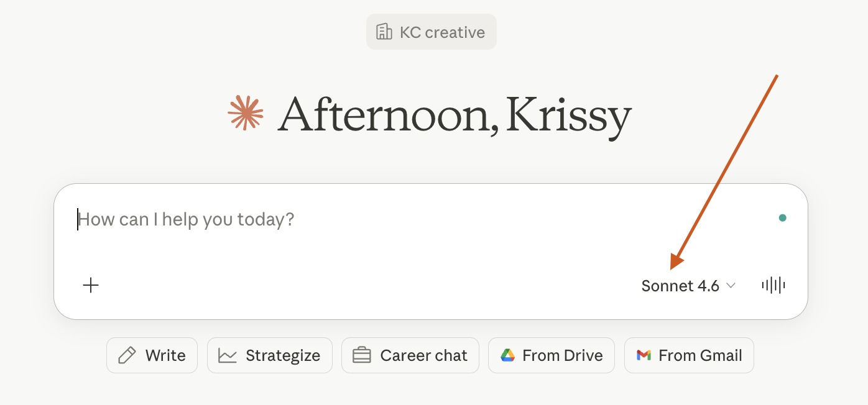
Task: Expand the chevron next to Sonnet 4.6
Action: tap(731, 286)
